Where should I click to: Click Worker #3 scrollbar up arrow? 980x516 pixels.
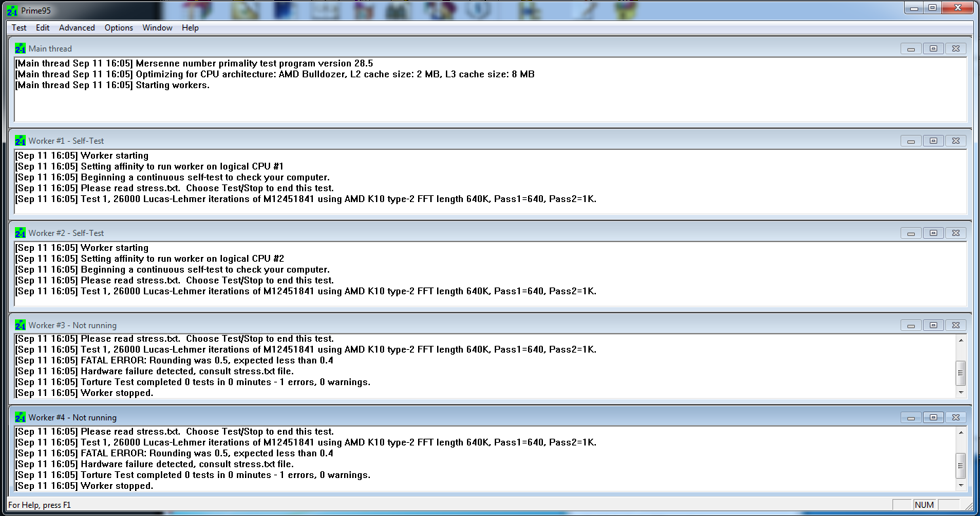click(960, 339)
